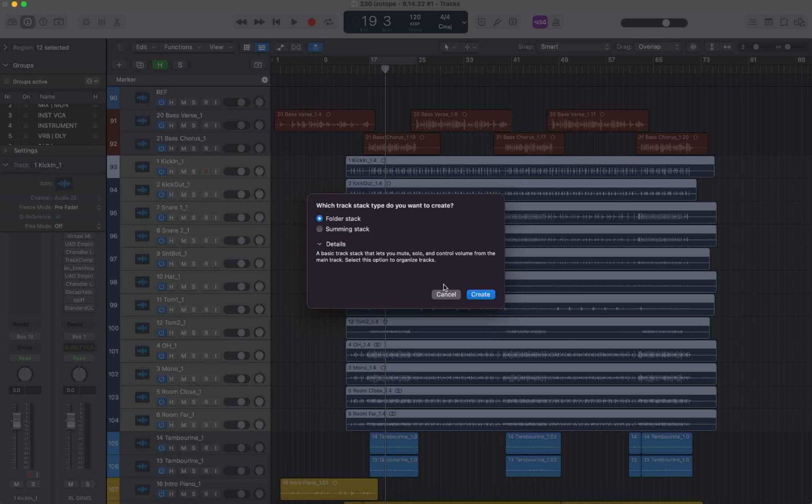The height and width of the screenshot is (504, 812).
Task: Expand the Region inspector section
Action: (x=5, y=47)
